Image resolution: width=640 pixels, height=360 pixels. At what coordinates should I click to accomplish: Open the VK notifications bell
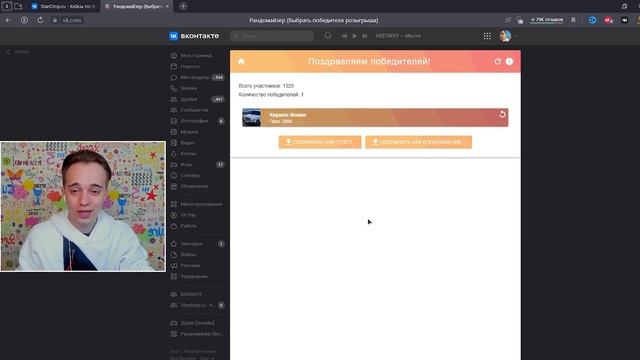(x=327, y=36)
